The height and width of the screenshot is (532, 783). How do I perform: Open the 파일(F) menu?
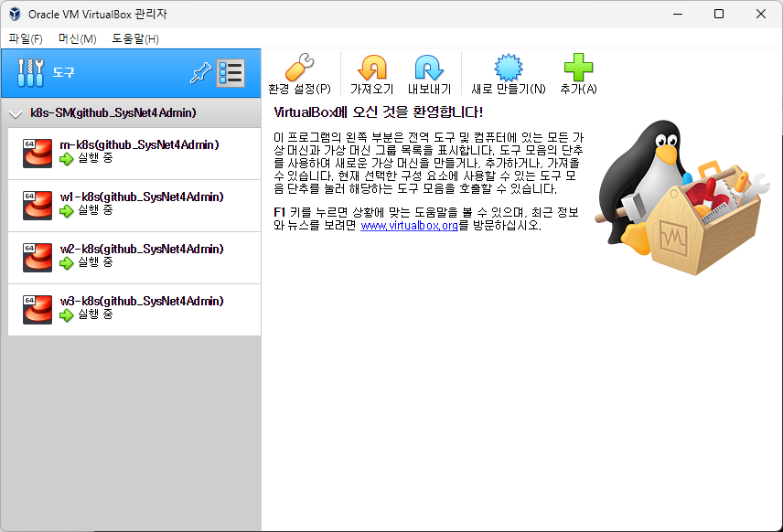26,39
